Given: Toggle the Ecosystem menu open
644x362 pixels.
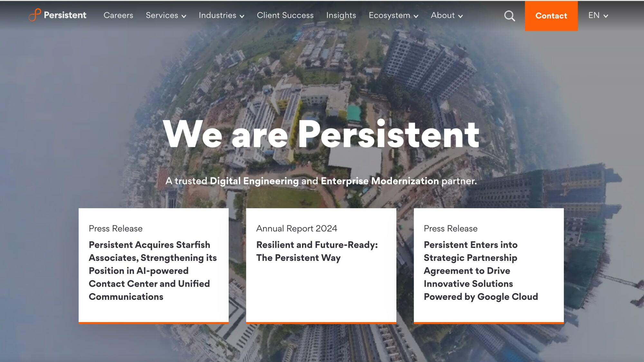Looking at the screenshot, I should pos(393,15).
